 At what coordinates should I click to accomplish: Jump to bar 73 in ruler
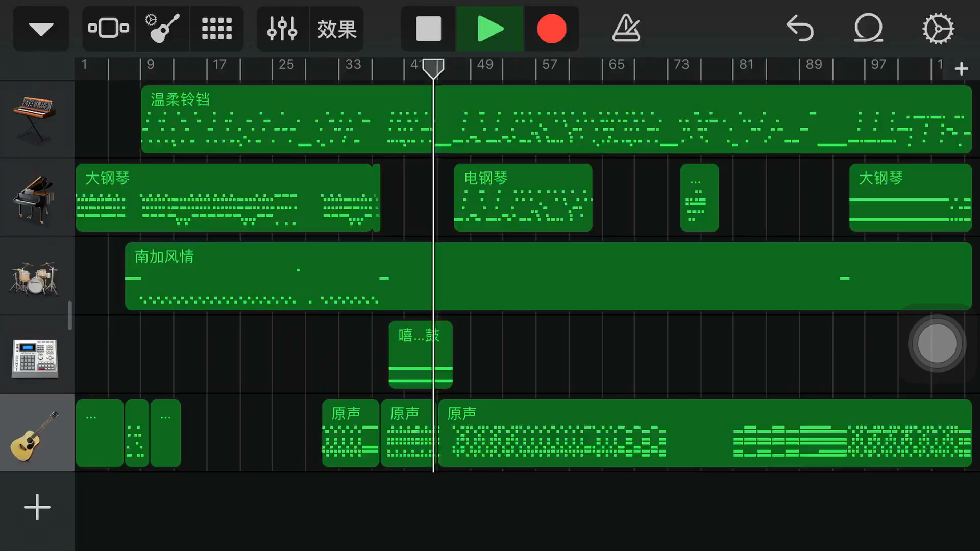(681, 65)
